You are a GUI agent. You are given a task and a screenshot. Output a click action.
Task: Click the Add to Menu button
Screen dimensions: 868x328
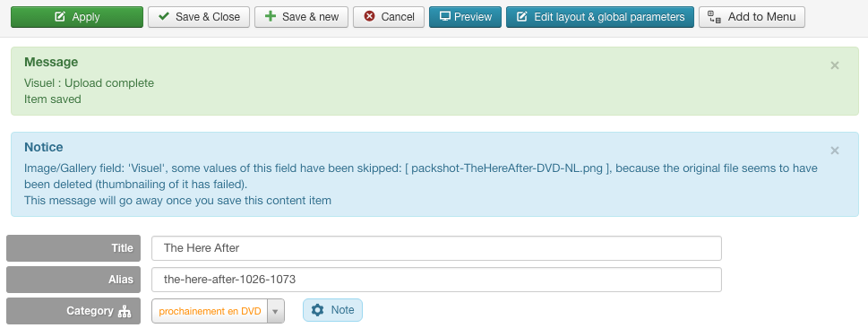[752, 17]
